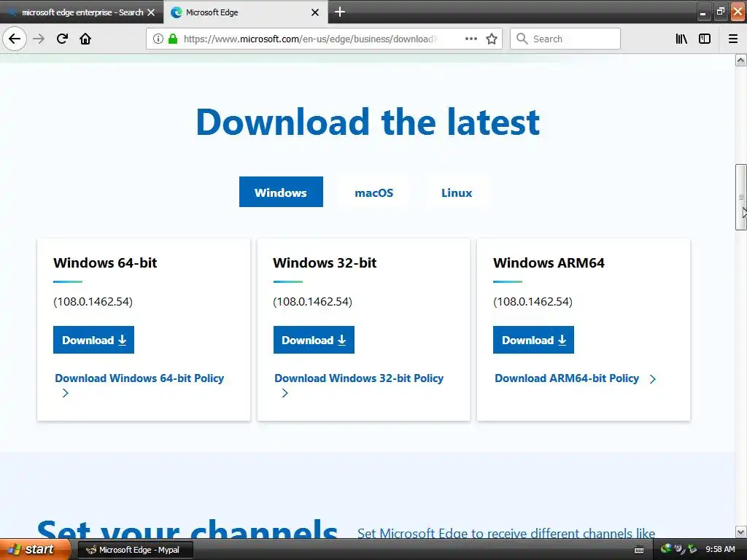Switch to the Linux platform tab
The width and height of the screenshot is (747, 560).
click(x=457, y=192)
